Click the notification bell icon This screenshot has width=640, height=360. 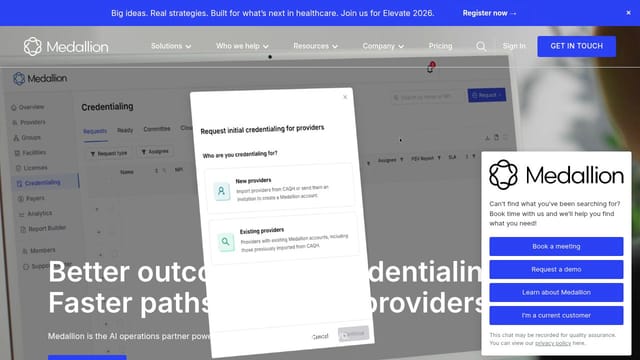(430, 68)
